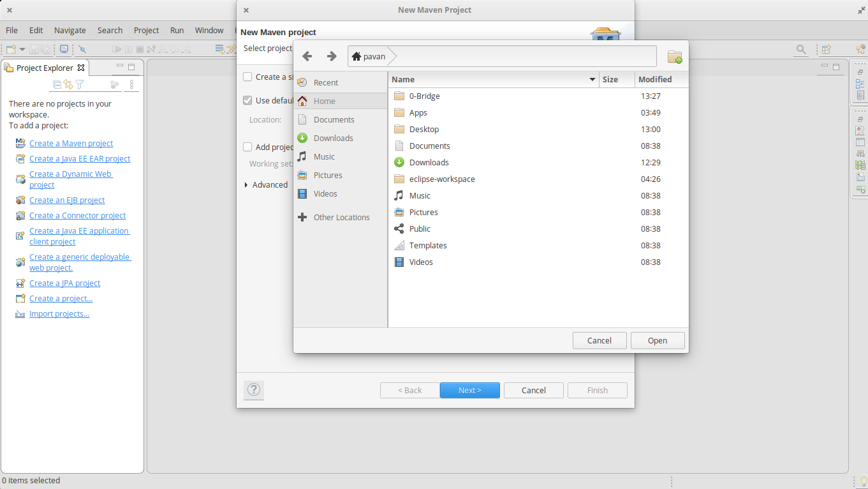Image resolution: width=868 pixels, height=489 pixels.
Task: Select Music row in file list
Action: tap(538, 195)
